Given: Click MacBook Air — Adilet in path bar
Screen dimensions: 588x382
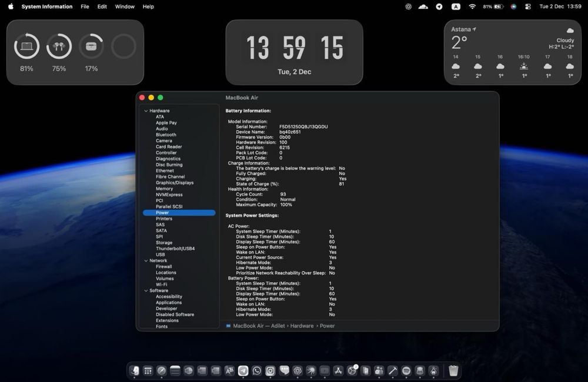Looking at the screenshot, I should coord(255,326).
